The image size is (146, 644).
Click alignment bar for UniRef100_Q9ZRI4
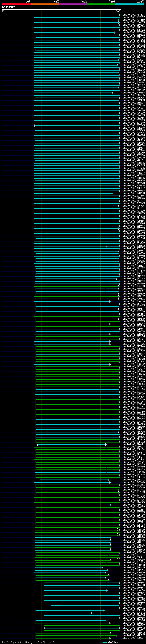click(74, 32)
